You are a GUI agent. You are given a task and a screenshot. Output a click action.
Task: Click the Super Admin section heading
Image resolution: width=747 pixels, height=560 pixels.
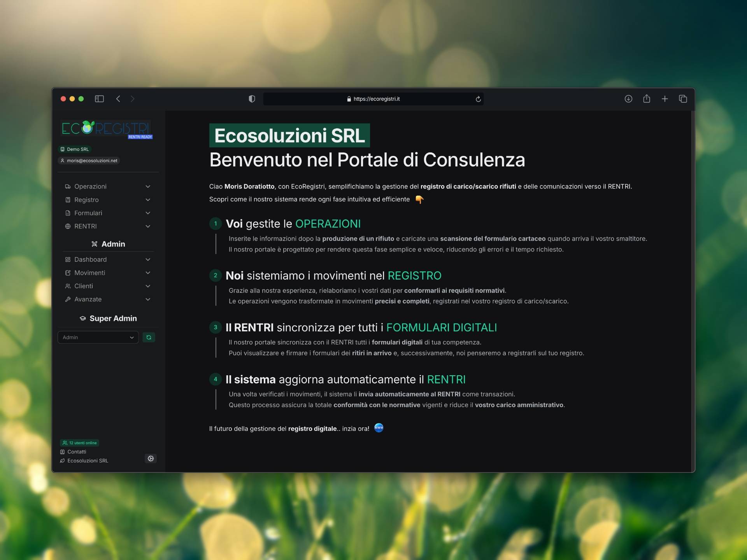tap(108, 318)
